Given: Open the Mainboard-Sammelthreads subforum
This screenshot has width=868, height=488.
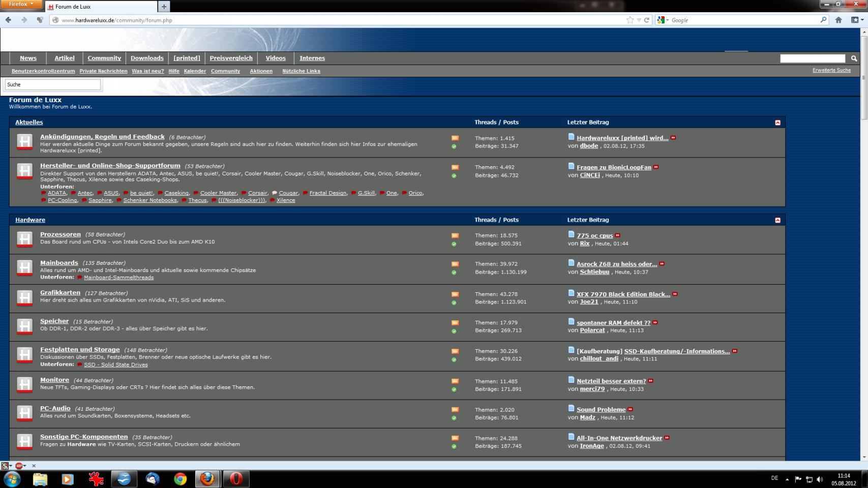Looking at the screenshot, I should (118, 278).
